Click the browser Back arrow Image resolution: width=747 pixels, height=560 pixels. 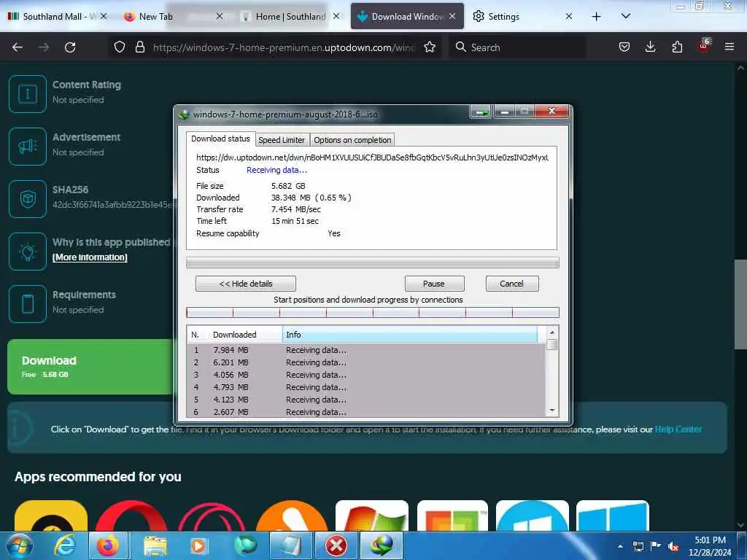click(x=18, y=47)
